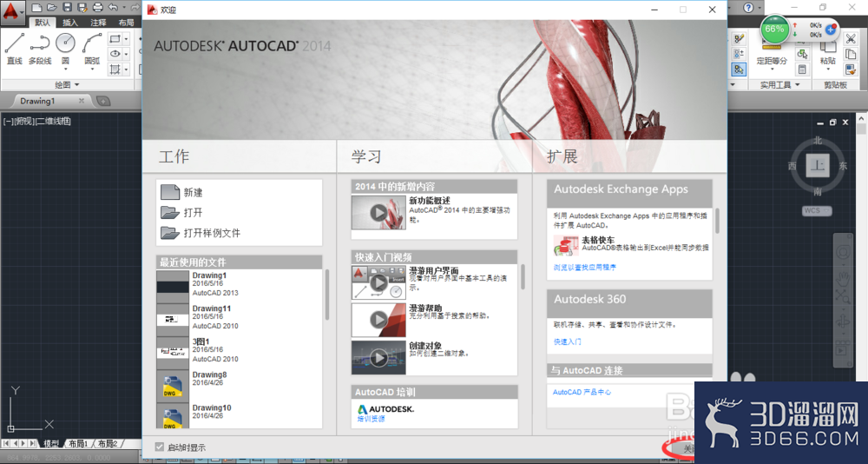Play the 漫游用户界面 video

click(378, 282)
